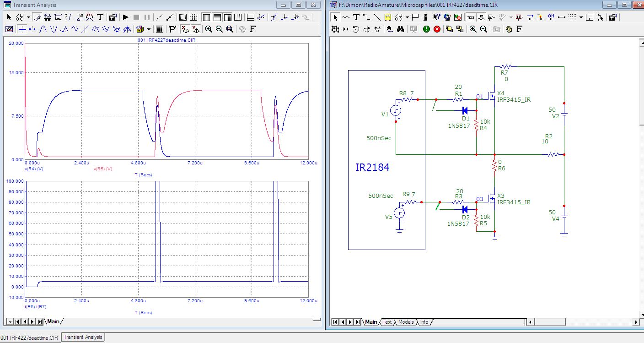Screen dimensions: 644x343
Task: Toggle attribute text R1 display
Action: [481, 17]
